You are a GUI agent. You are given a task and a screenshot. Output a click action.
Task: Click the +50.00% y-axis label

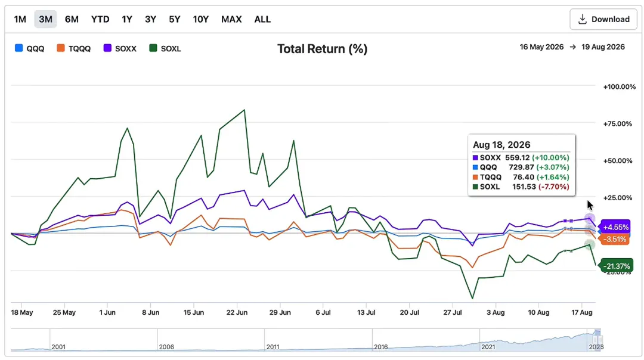[x=618, y=161]
